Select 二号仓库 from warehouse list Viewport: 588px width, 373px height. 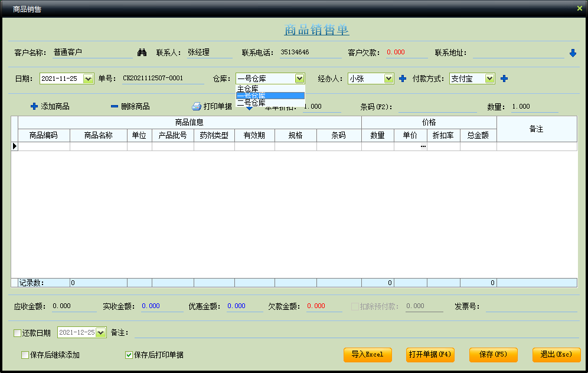click(270, 102)
